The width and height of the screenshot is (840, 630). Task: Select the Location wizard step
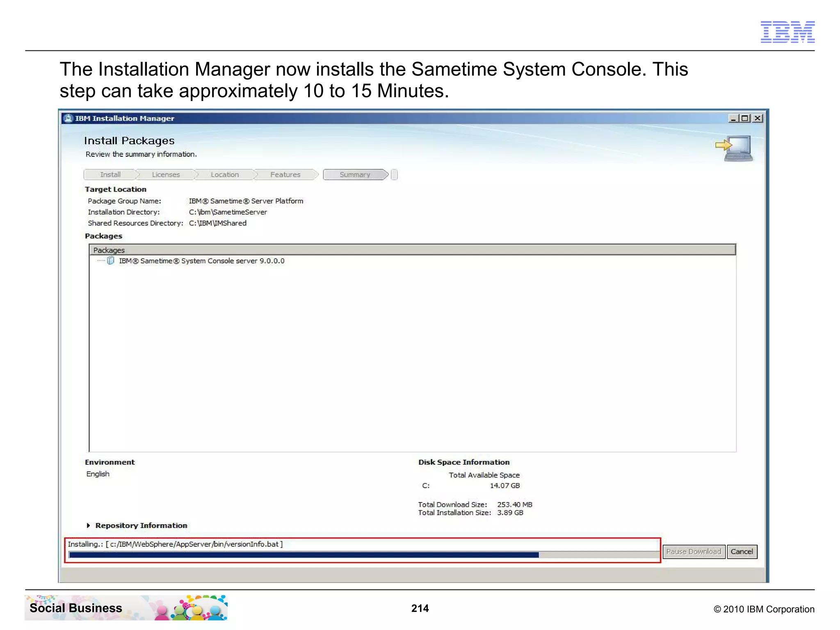point(225,175)
